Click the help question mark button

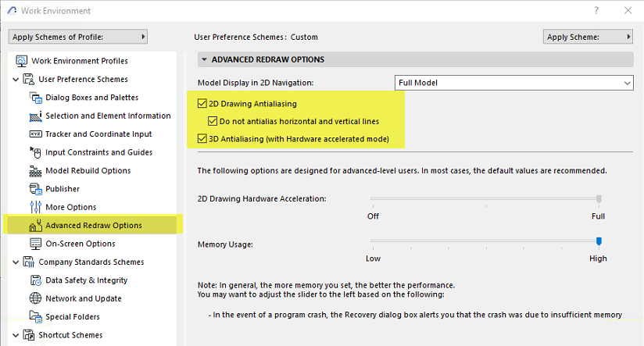click(597, 11)
